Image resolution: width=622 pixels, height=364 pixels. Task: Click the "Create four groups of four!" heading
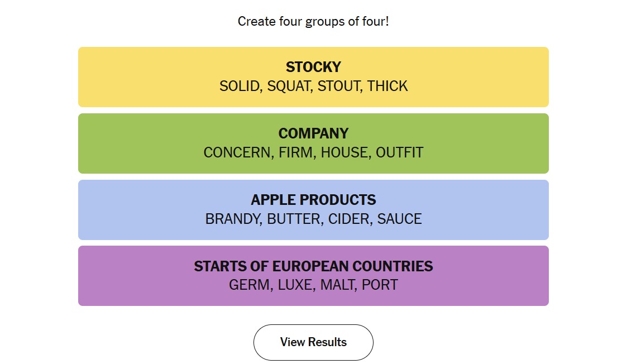[313, 22]
